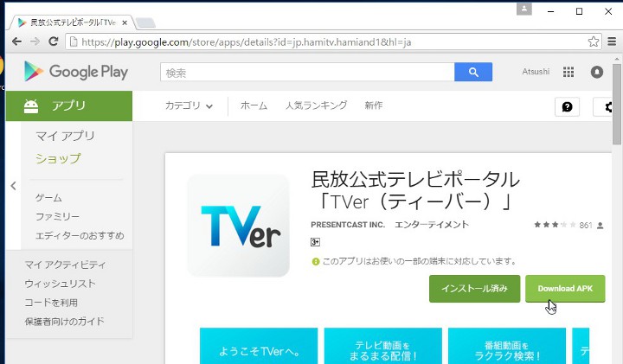623x364 pixels.
Task: Maximize the Chrome window
Action: click(x=579, y=11)
